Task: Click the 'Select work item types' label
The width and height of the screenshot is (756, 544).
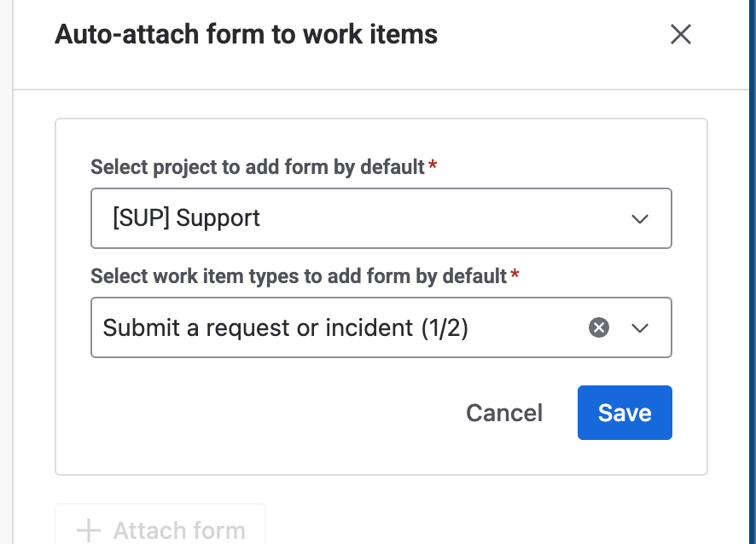Action: pos(299,276)
